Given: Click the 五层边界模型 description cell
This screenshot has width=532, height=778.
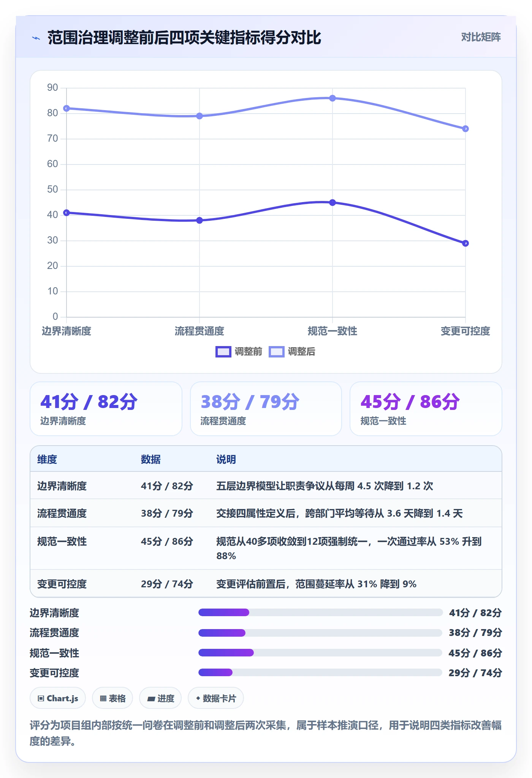Looking at the screenshot, I should click(325, 486).
